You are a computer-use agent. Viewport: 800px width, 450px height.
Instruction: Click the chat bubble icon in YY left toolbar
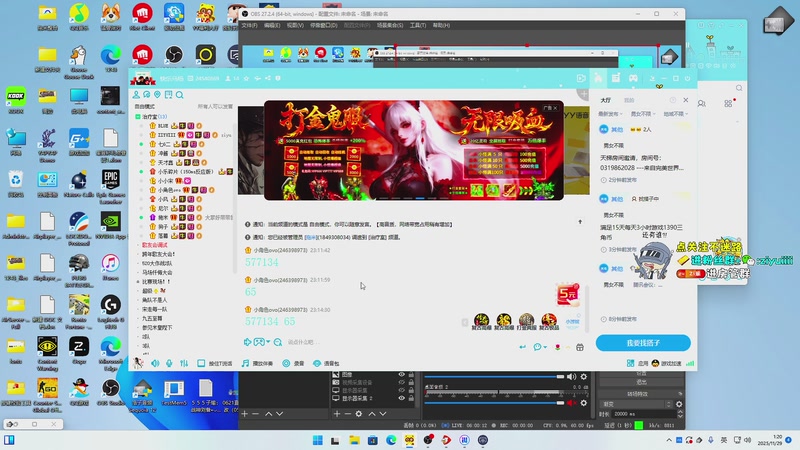[x=146, y=95]
